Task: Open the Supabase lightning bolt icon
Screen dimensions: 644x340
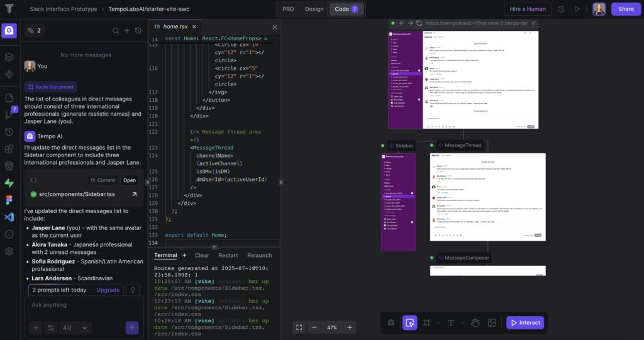Action: (x=9, y=183)
